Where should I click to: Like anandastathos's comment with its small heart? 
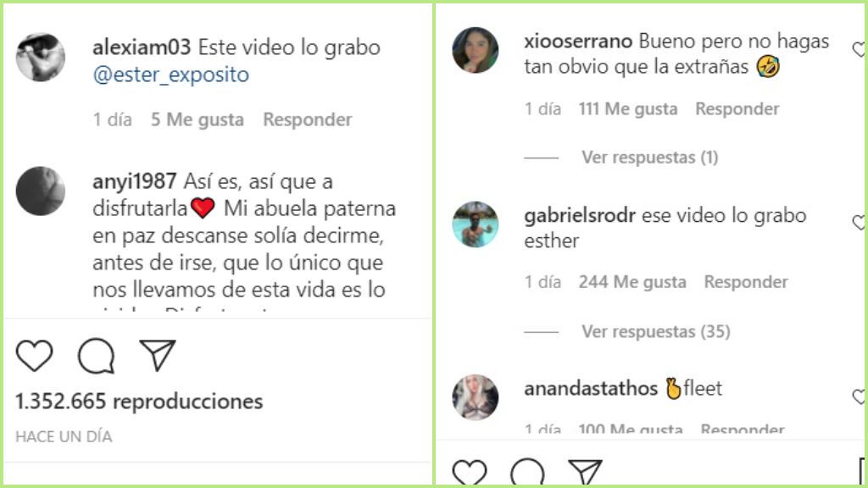click(860, 396)
